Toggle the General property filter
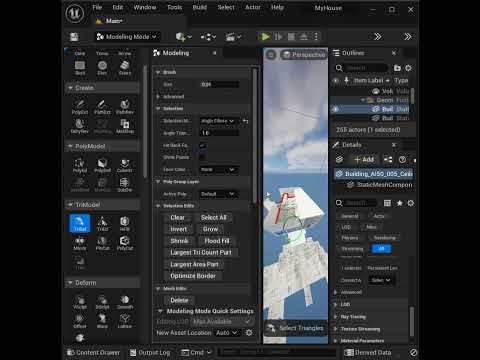Viewport: 480px width, 360px height. click(x=350, y=216)
